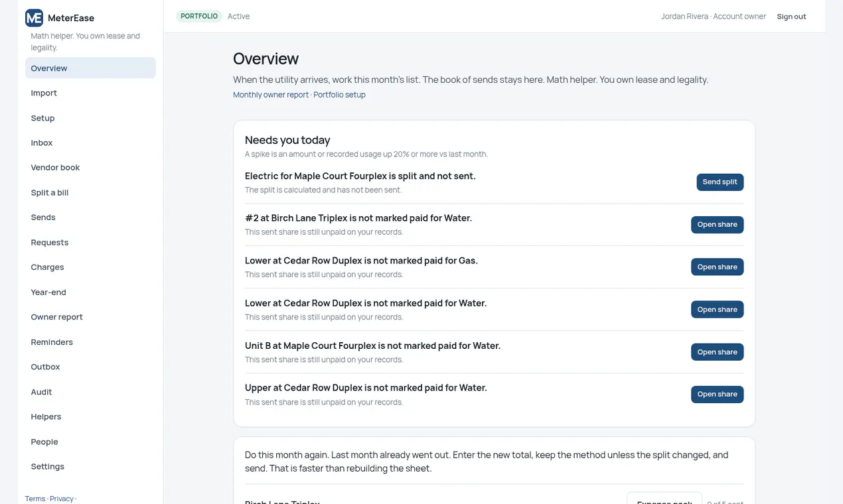
Task: Open the Charges page
Action: (90, 267)
